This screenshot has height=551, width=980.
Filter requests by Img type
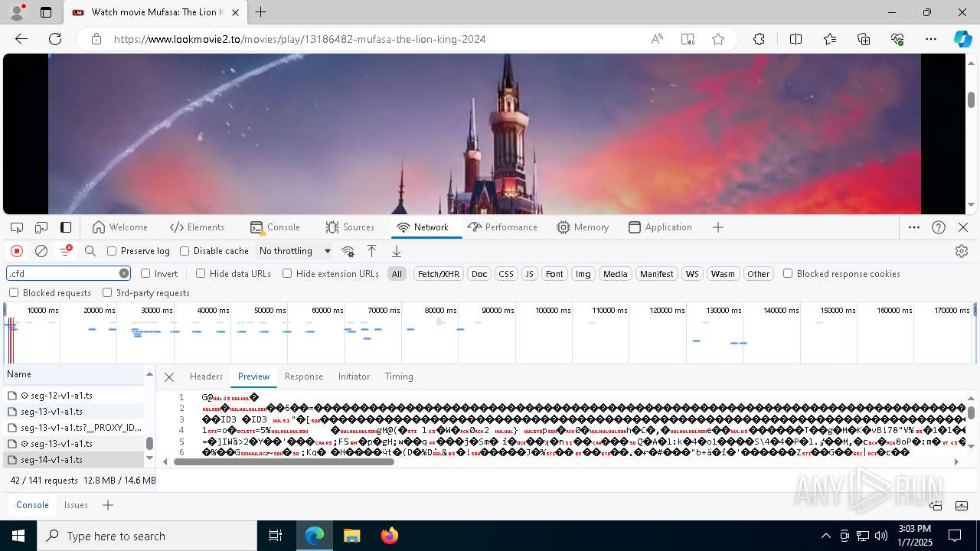click(x=583, y=273)
